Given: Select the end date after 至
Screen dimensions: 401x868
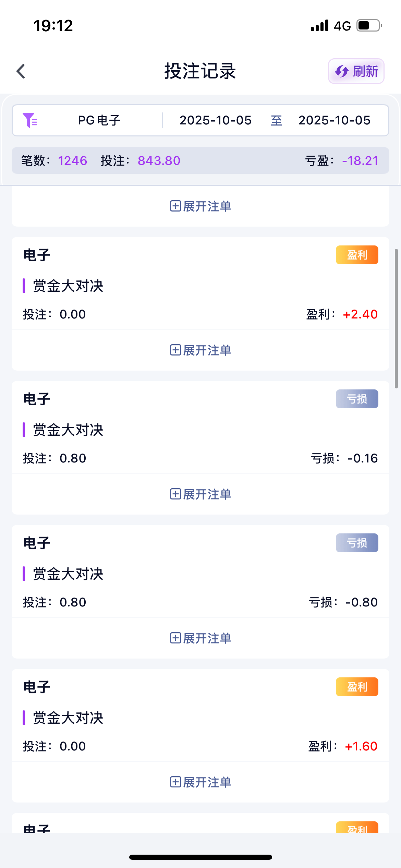Looking at the screenshot, I should [x=334, y=120].
